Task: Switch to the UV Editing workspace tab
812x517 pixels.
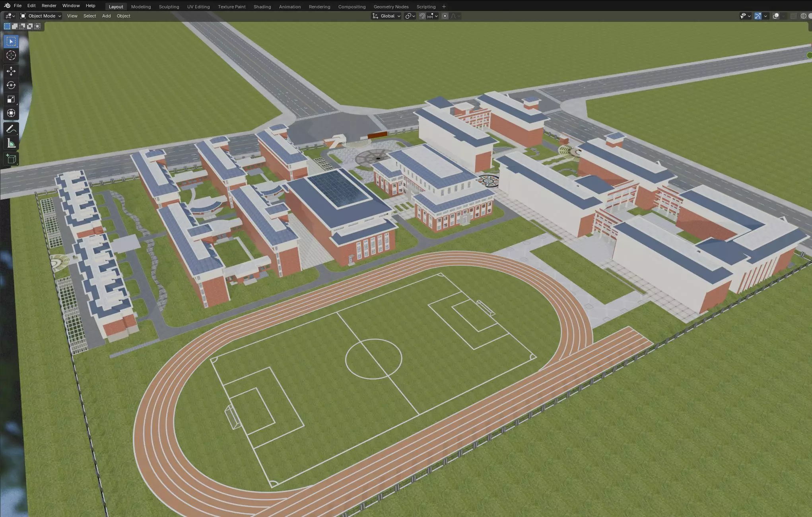Action: (198, 7)
